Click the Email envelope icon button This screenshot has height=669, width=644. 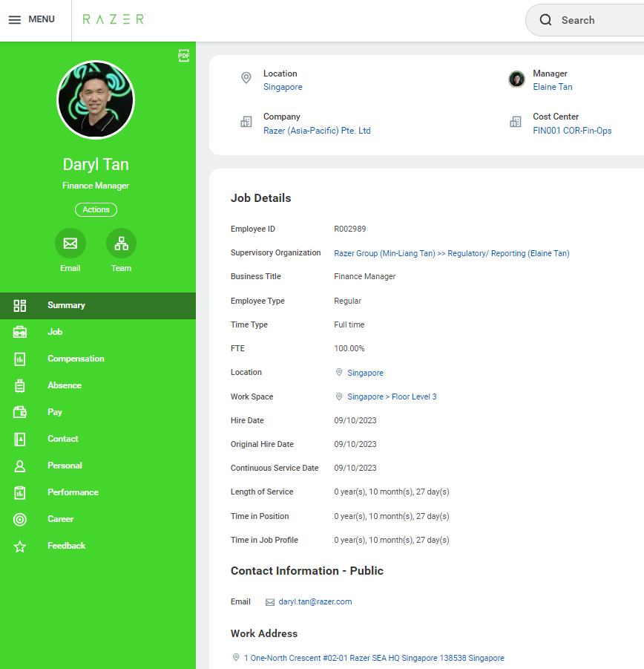70,244
